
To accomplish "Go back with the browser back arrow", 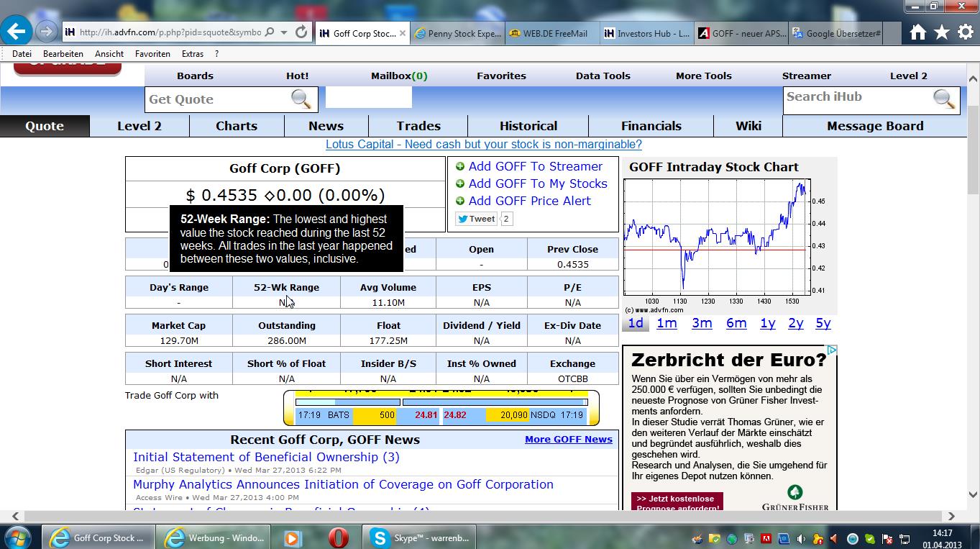I will click(16, 31).
